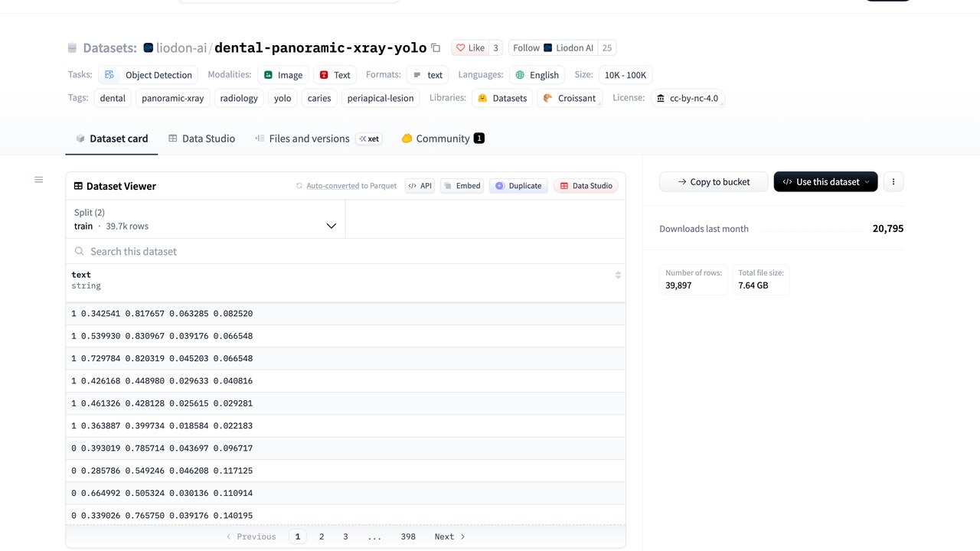
Task: Open the red Data Studio button
Action: [586, 186]
